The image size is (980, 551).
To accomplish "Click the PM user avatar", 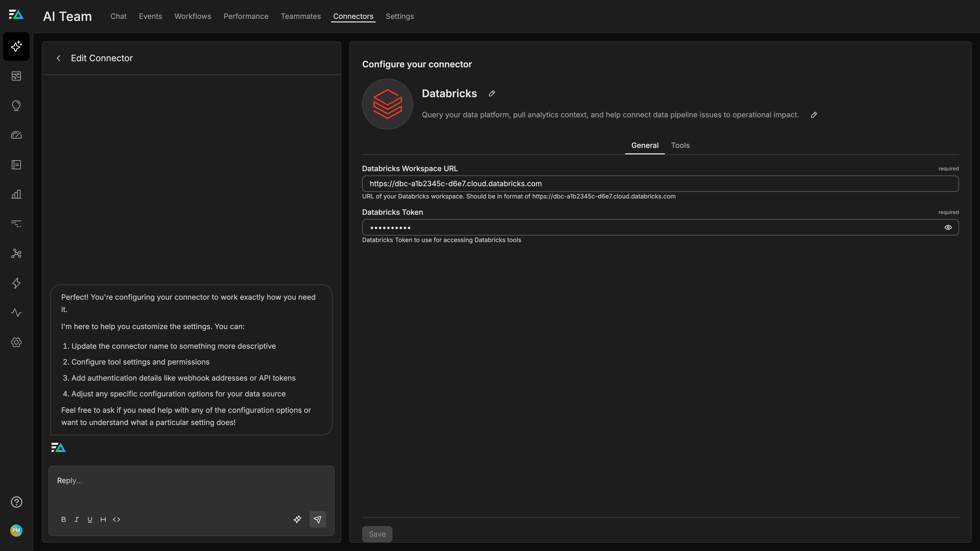I will point(16,530).
